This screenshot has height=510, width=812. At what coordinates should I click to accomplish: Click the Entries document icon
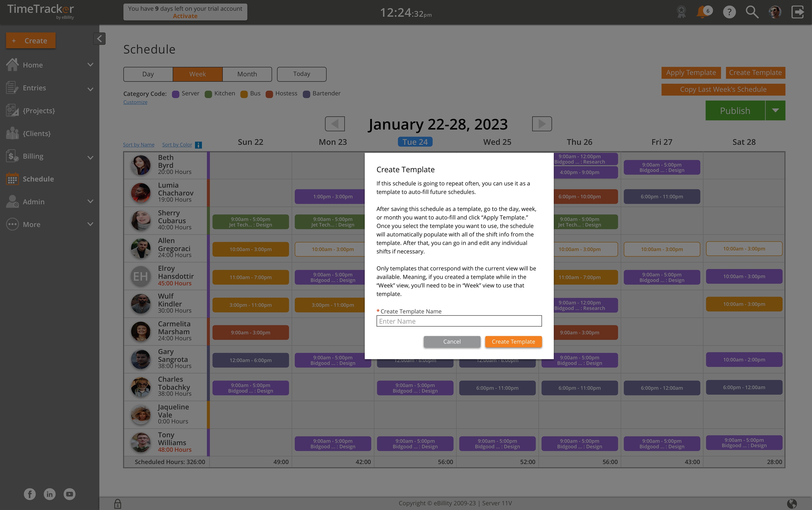pyautogui.click(x=12, y=88)
